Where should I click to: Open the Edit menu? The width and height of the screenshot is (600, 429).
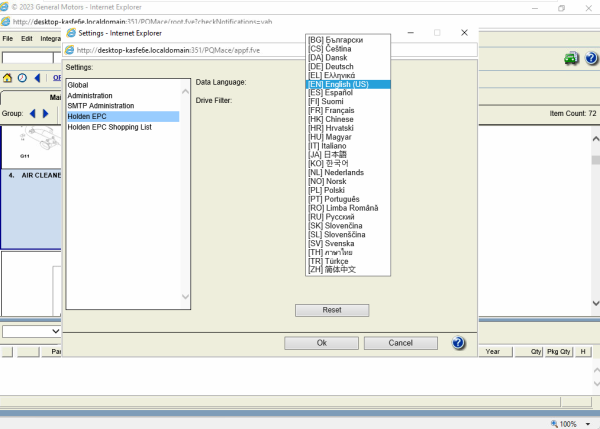[x=27, y=38]
